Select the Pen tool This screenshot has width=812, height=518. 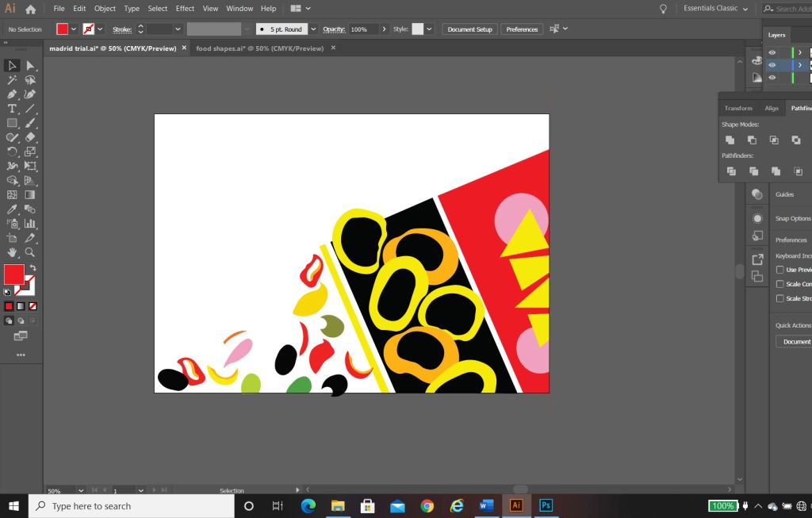pyautogui.click(x=12, y=94)
